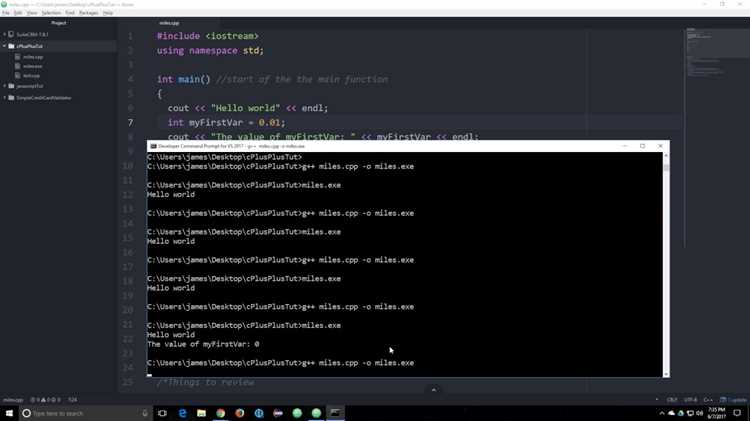The height and width of the screenshot is (421, 750).
Task: Click the OneDrive cloud tray icon
Action: 672,413
